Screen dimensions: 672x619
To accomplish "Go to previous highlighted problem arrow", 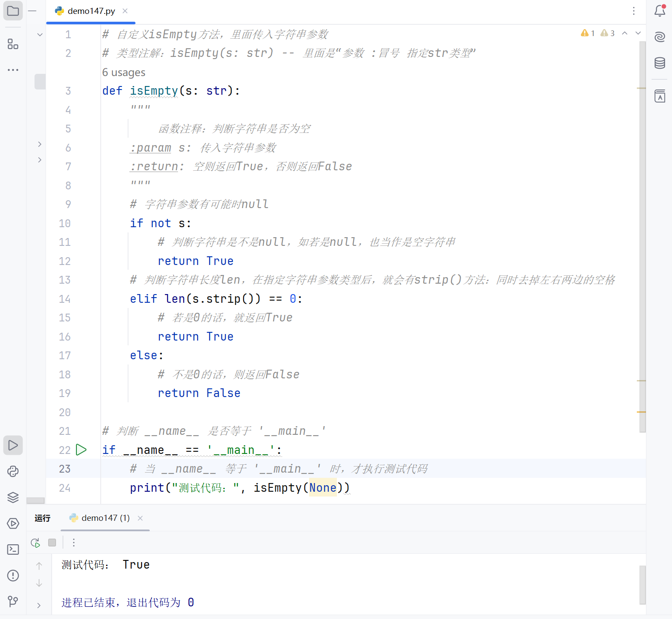I will pos(625,33).
